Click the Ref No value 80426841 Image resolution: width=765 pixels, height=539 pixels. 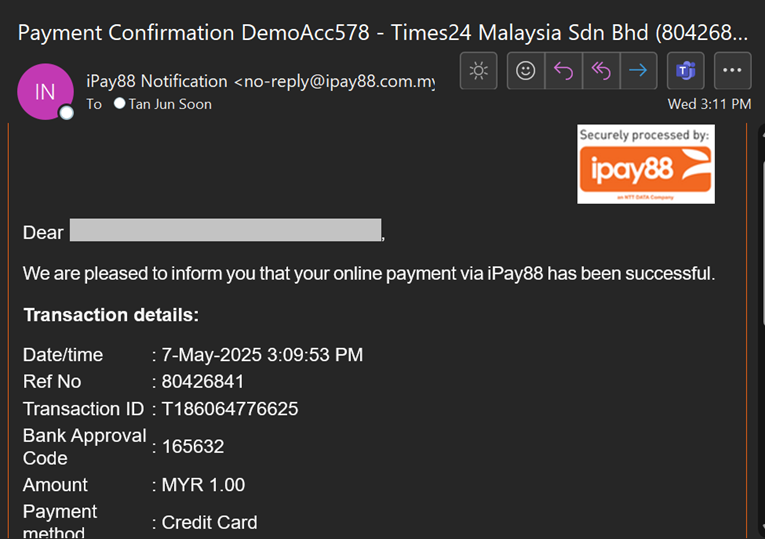point(203,381)
